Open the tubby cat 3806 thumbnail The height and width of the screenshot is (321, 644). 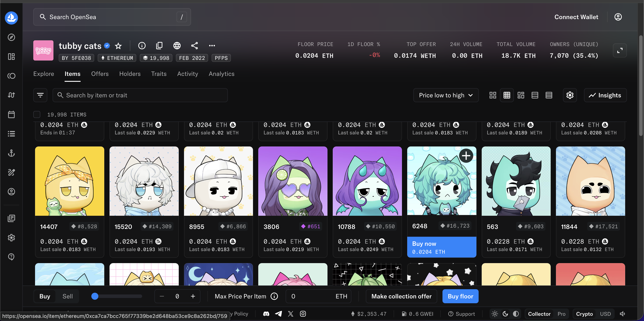pos(293,181)
